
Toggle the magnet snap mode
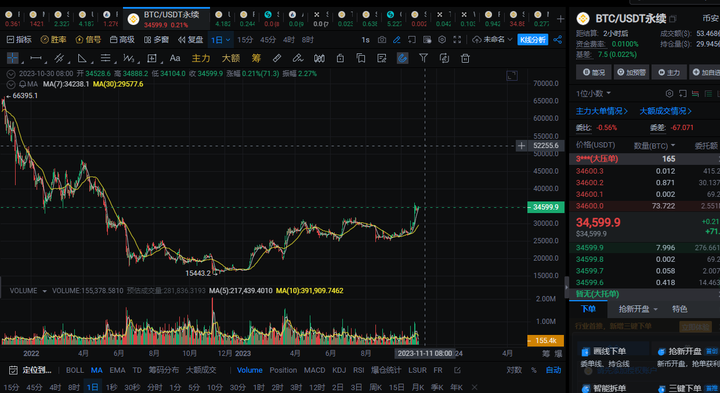point(402,58)
